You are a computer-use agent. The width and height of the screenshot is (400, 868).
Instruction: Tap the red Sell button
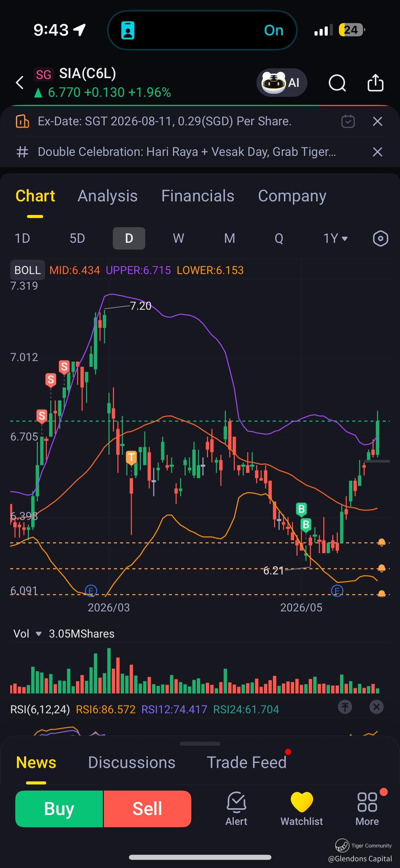(x=147, y=809)
